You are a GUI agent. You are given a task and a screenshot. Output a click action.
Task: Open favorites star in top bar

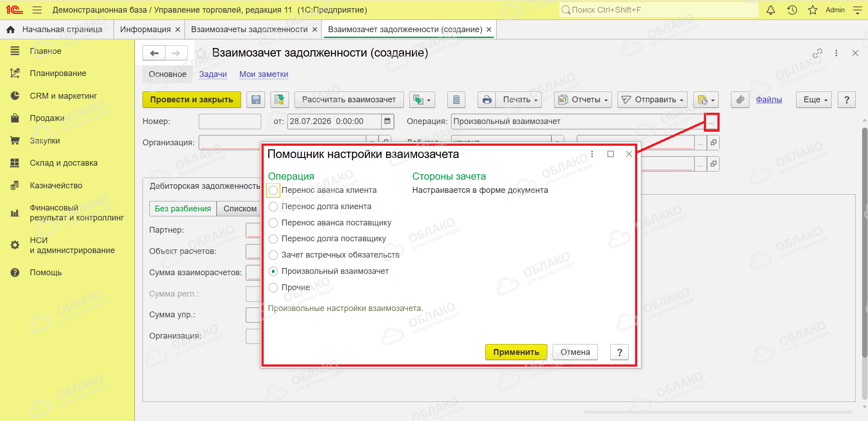(x=813, y=10)
